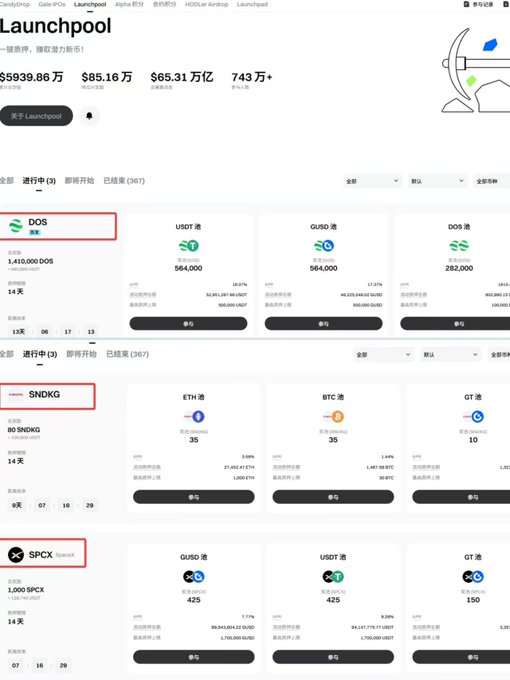Select the 进行中 (3) tab above the SNDKG card
This screenshot has width=510, height=680.
[40, 354]
